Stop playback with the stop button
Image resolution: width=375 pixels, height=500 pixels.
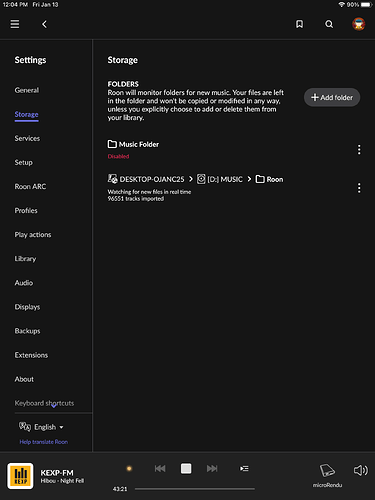coord(186,468)
